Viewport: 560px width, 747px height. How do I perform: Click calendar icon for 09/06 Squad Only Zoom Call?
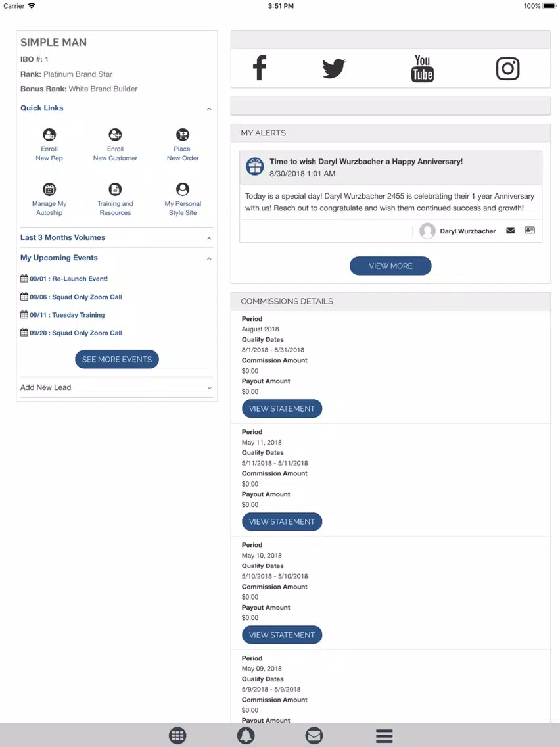click(x=24, y=297)
